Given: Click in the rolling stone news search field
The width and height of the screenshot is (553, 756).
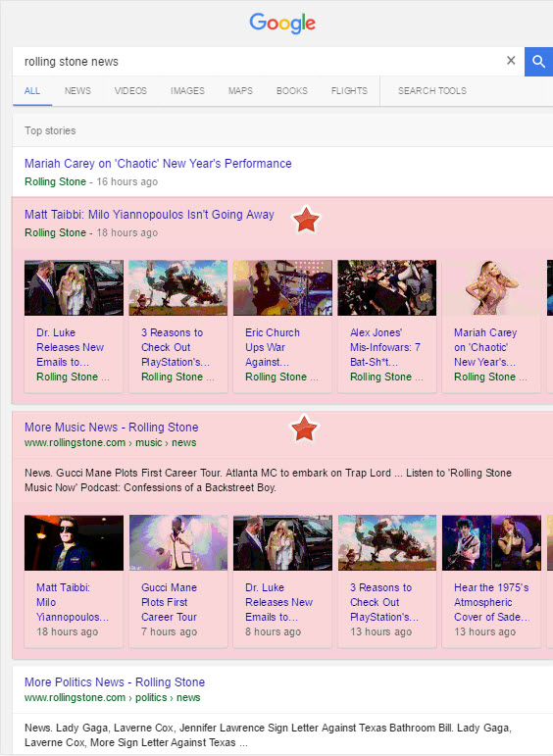Looking at the screenshot, I should click(x=258, y=61).
